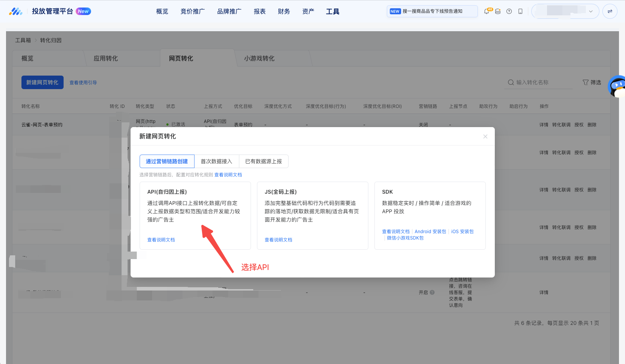This screenshot has height=364, width=625.
Task: Click the info icon beside 开启
Action: click(432, 292)
